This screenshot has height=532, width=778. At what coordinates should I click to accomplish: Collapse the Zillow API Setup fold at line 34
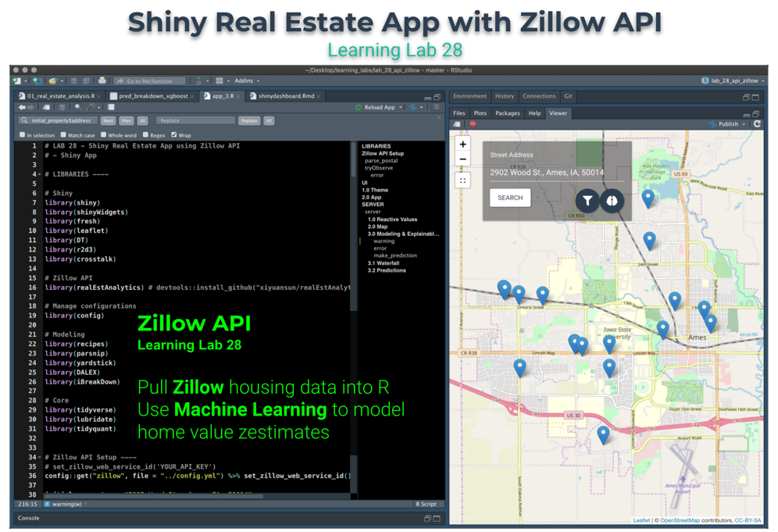39,458
